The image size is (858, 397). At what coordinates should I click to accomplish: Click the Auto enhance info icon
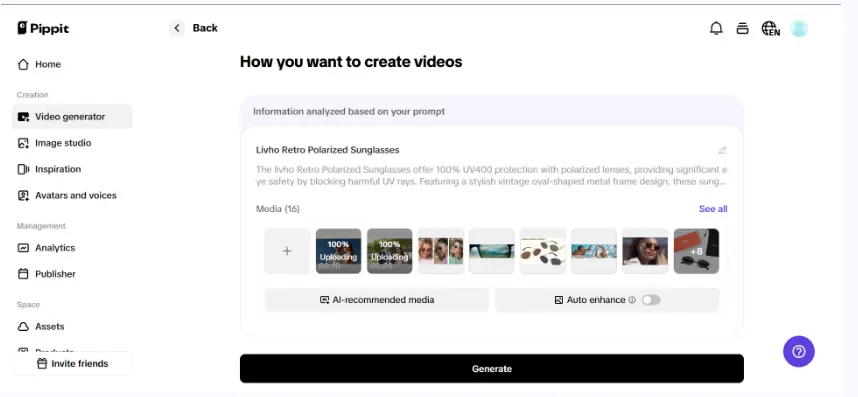coord(632,300)
